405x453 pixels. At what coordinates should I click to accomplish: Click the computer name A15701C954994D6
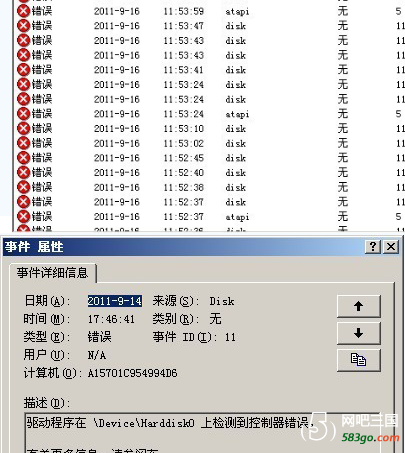pyautogui.click(x=132, y=373)
